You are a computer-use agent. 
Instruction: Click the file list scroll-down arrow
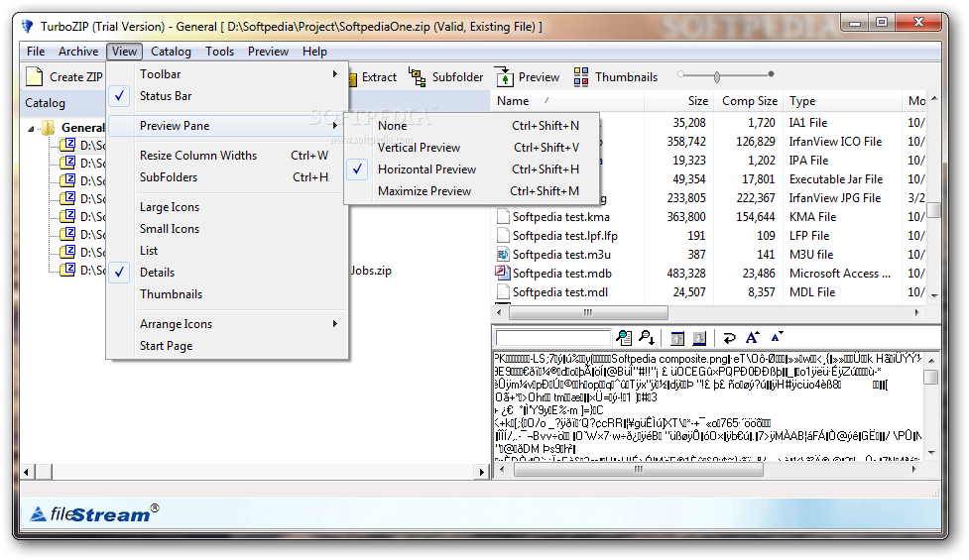pos(933,295)
